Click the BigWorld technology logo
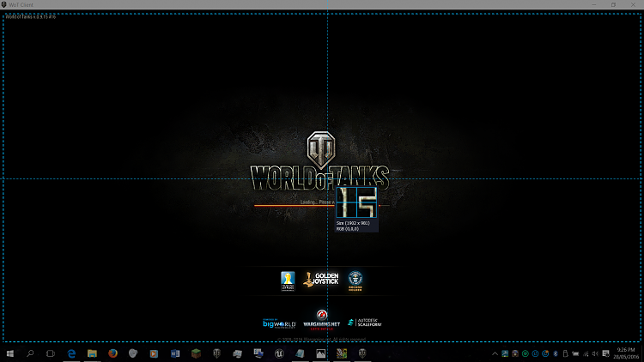Screen dimensions: 644x362 279,323
